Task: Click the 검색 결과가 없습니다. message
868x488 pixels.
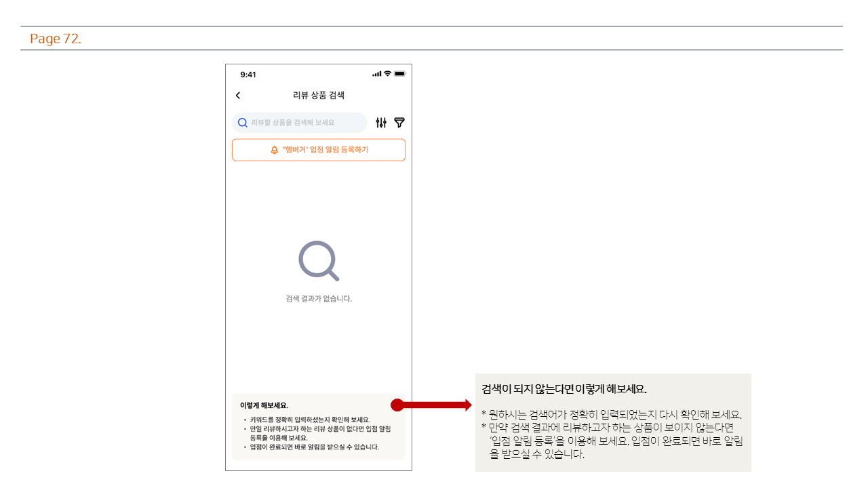Action: point(319,298)
